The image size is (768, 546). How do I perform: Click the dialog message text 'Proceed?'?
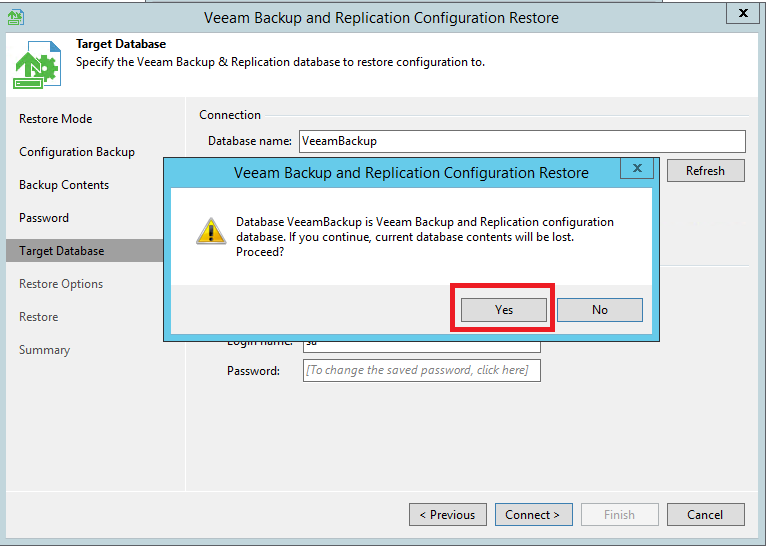tap(260, 252)
